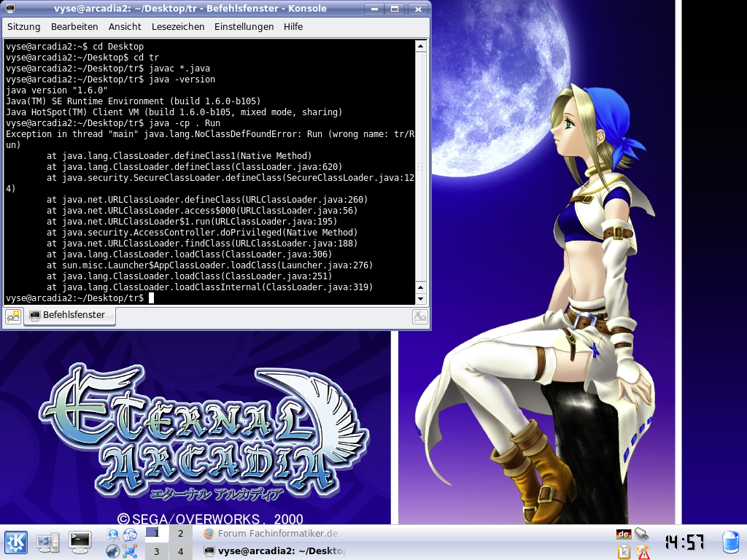Click the line with 'Launcher.java:276'
This screenshot has height=560, width=747.
[209, 265]
